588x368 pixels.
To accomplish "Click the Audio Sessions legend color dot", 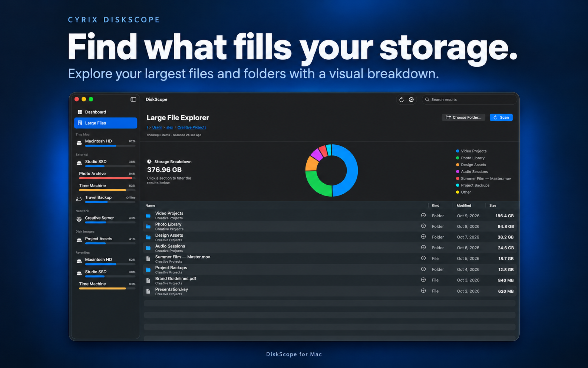I will pyautogui.click(x=458, y=172).
